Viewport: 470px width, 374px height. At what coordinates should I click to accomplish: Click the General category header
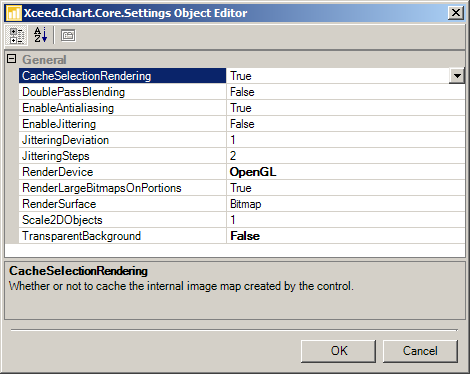click(44, 60)
